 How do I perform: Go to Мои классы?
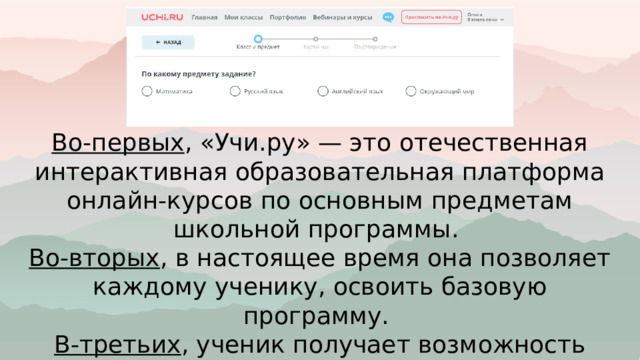click(244, 18)
